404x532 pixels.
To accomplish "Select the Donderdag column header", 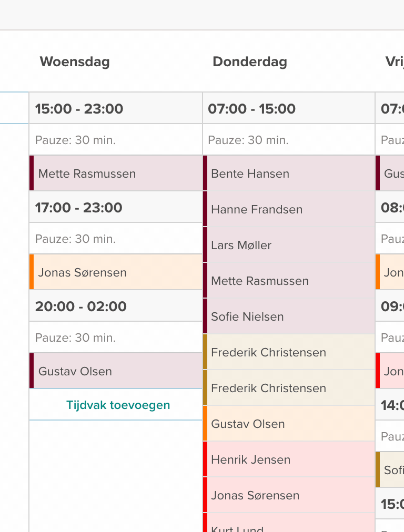I will (249, 62).
